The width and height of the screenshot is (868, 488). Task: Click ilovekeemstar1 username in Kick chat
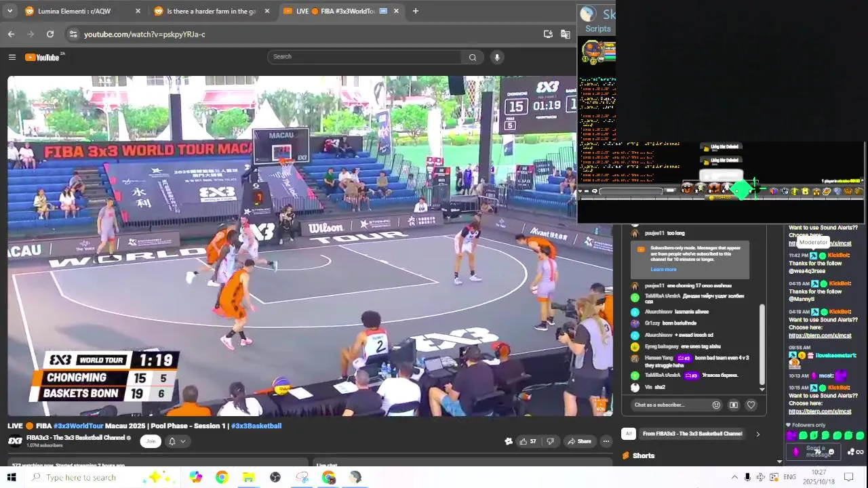point(836,355)
